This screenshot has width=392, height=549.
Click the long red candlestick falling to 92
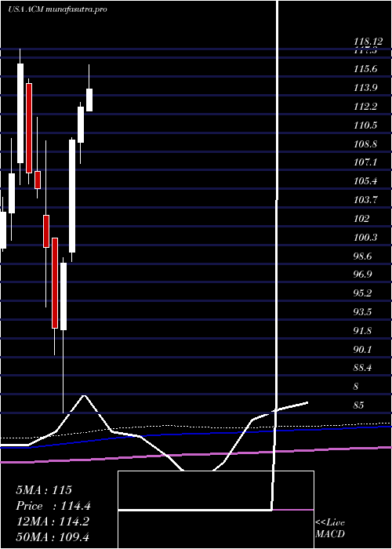point(55,283)
